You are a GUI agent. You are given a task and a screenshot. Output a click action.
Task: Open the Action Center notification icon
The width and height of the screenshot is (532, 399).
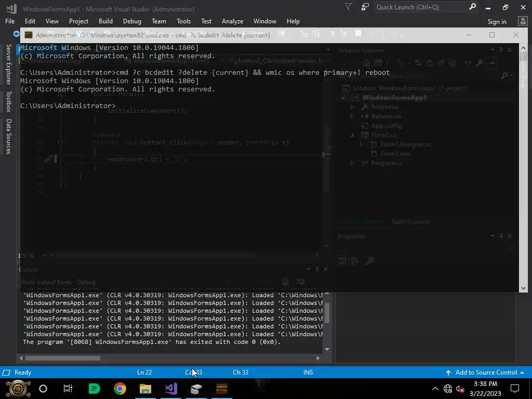click(515, 389)
